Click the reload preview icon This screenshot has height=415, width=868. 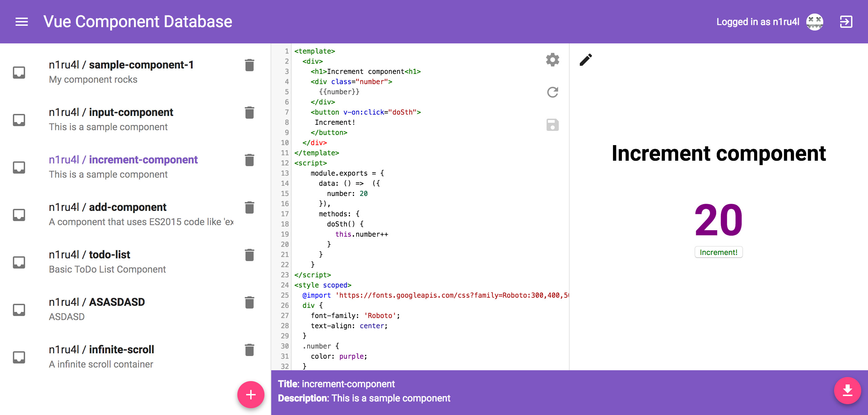coord(552,92)
